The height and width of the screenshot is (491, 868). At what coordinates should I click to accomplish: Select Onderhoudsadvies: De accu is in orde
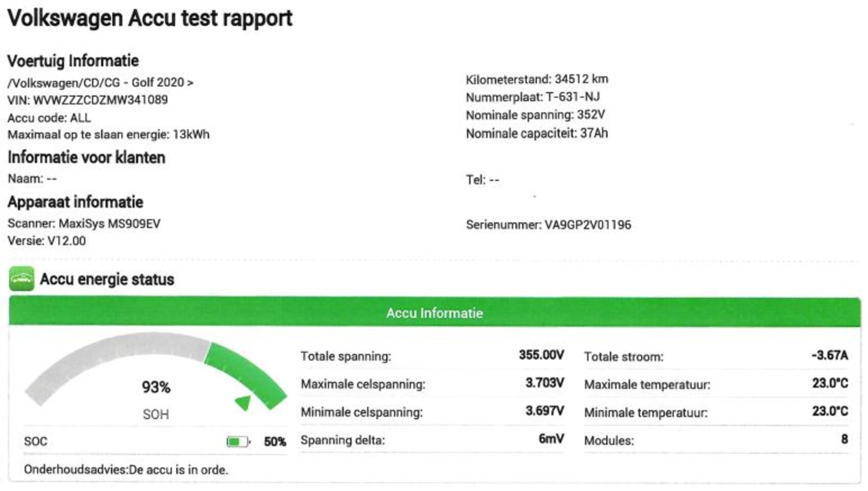pos(126,470)
